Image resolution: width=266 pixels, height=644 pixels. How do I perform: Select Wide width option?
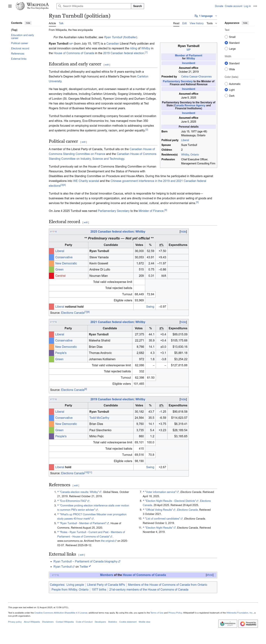(x=226, y=69)
